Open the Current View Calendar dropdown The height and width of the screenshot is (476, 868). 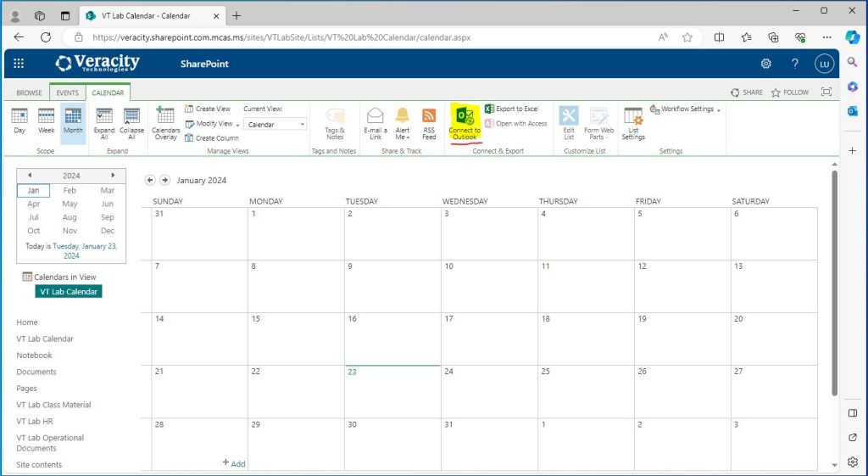pos(275,124)
